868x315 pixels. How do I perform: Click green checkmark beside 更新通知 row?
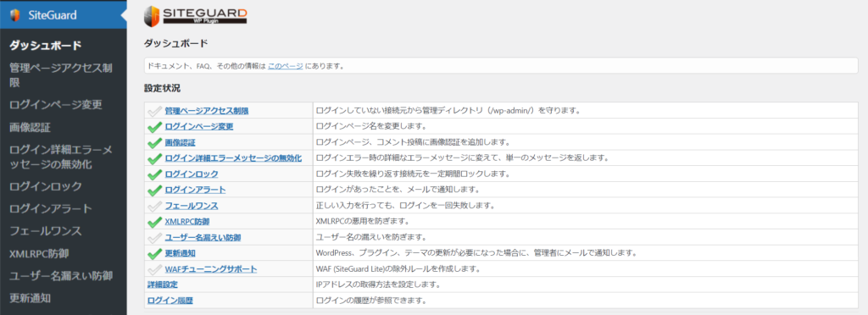click(154, 254)
